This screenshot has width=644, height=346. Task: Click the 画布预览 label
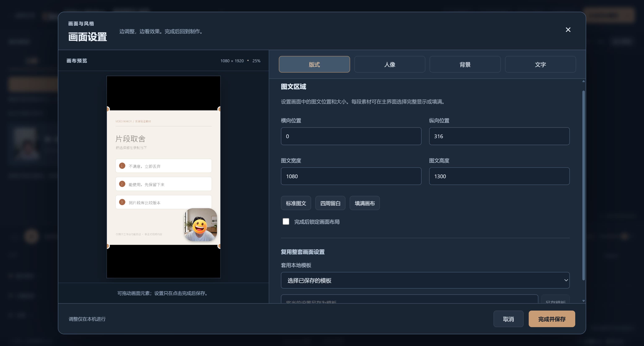click(x=77, y=61)
